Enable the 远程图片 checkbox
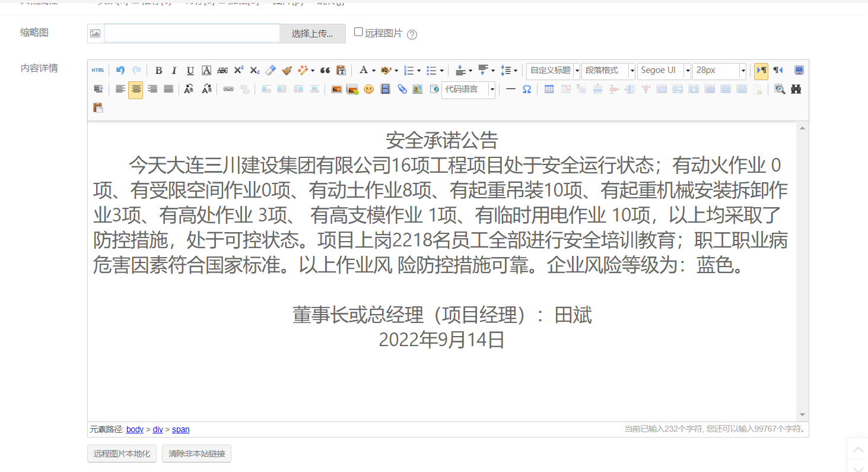868x472 pixels. click(358, 32)
